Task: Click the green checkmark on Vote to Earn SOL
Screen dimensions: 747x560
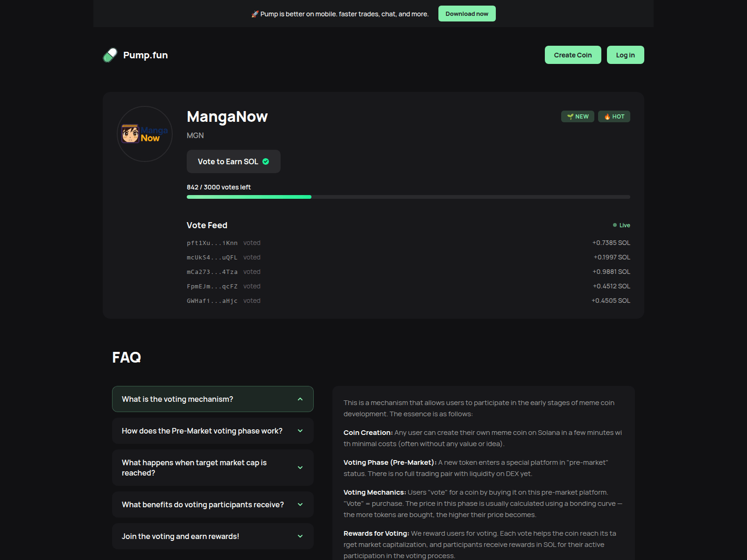Action: coord(266,161)
